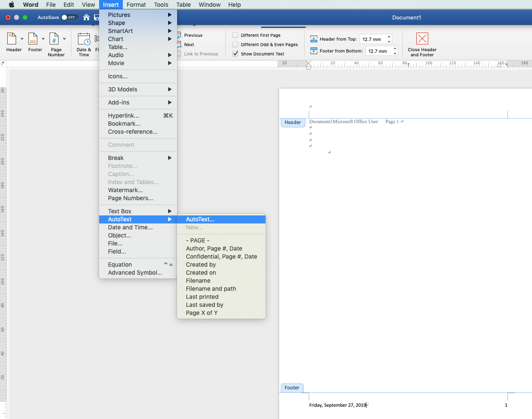Click the Footer from Bottom value field

tap(379, 51)
